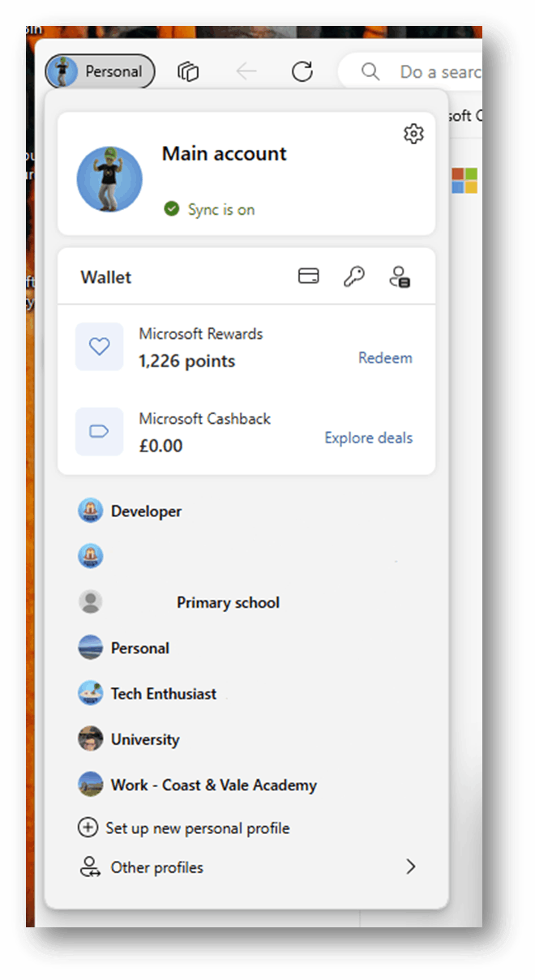Click the back arrow navigation icon
This screenshot has height=980, width=535.
246,72
